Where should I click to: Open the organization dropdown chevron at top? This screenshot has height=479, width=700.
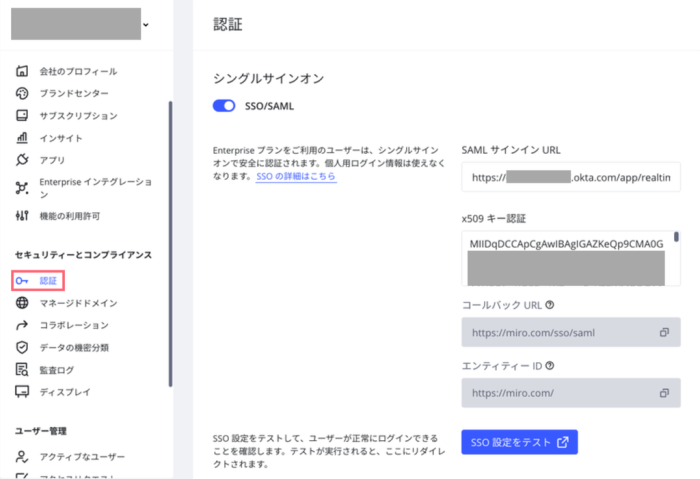tap(148, 24)
